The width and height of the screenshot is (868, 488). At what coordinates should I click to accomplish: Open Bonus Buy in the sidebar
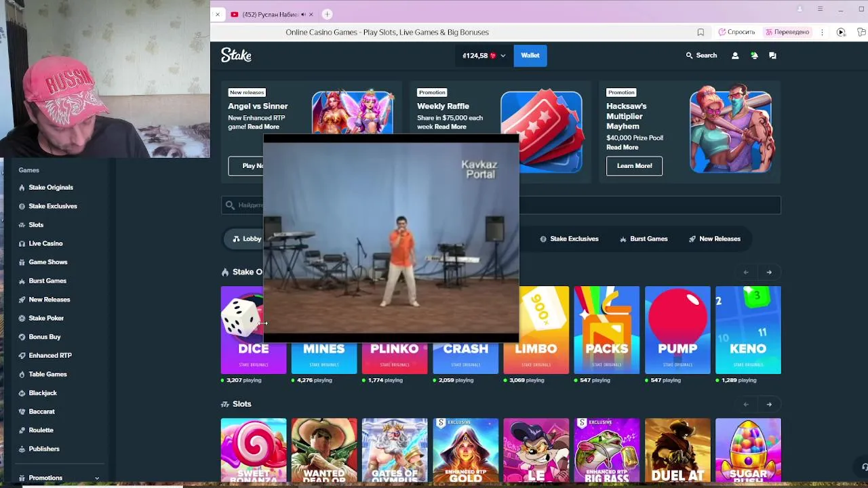[x=45, y=337]
